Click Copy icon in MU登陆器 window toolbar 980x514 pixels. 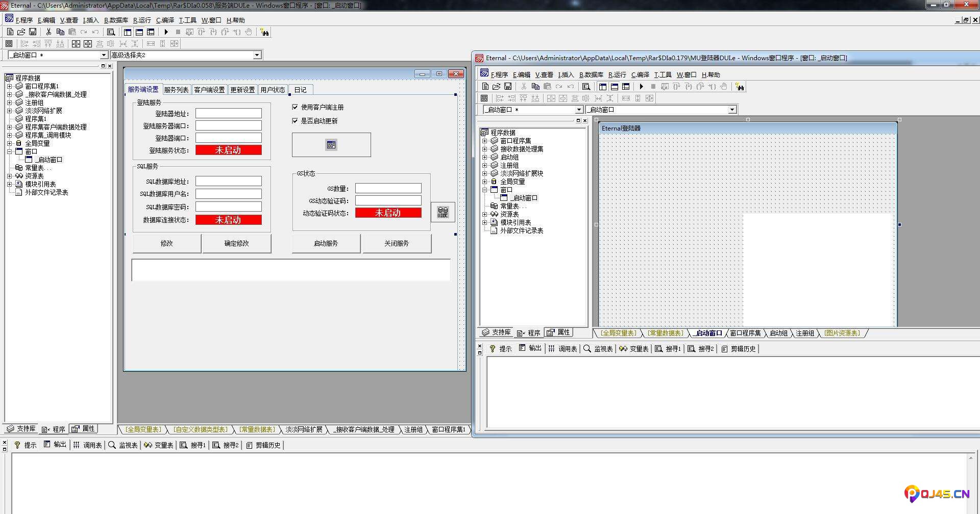click(535, 86)
